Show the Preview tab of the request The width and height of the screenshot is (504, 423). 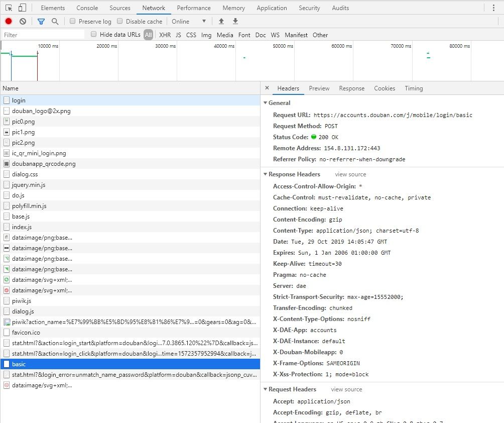(319, 88)
